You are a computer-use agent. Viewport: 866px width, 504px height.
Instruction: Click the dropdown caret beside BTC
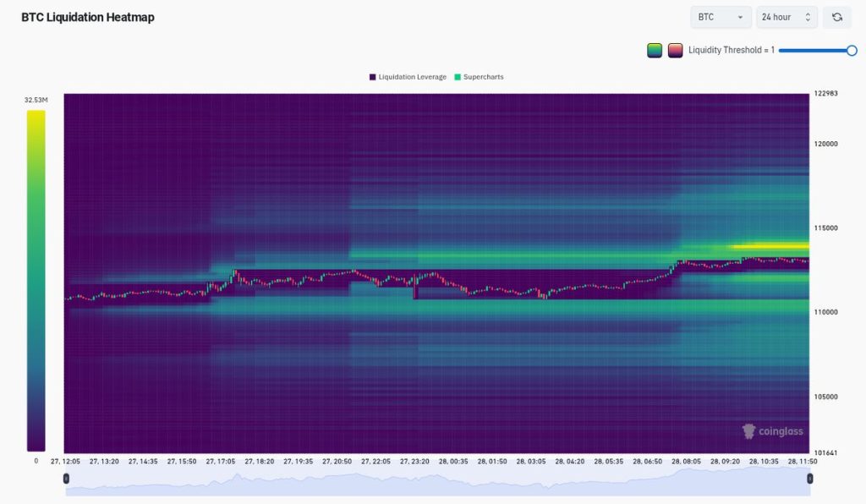pyautogui.click(x=741, y=17)
